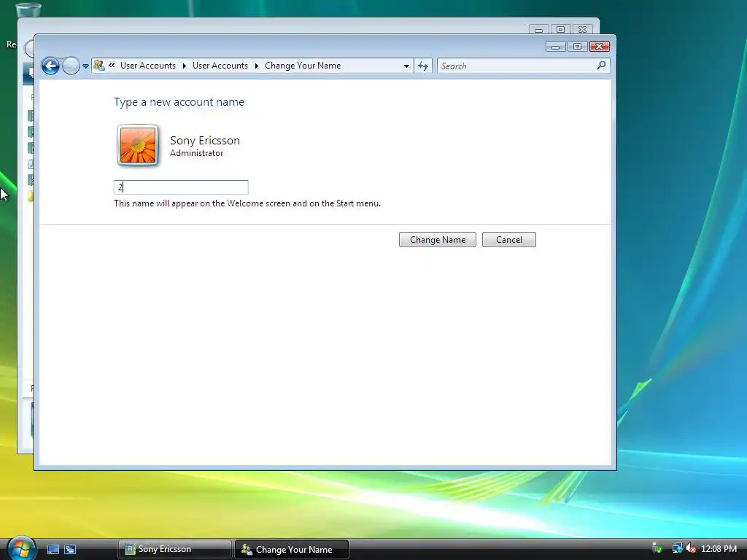Switch between windows Quick Launch icon
The height and width of the screenshot is (560, 747).
[70, 550]
